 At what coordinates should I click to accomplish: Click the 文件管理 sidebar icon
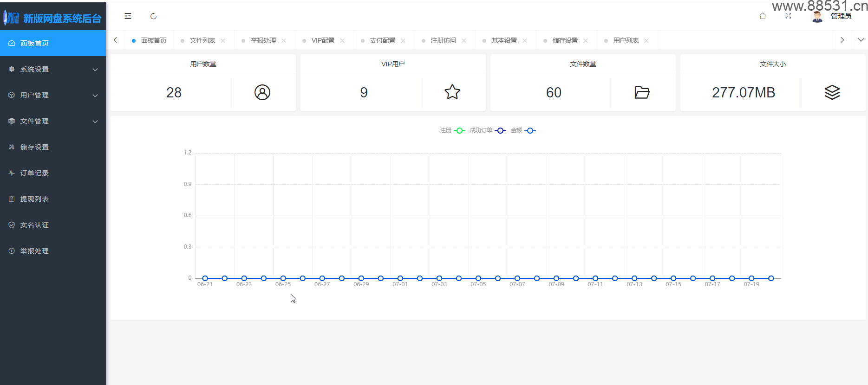12,121
